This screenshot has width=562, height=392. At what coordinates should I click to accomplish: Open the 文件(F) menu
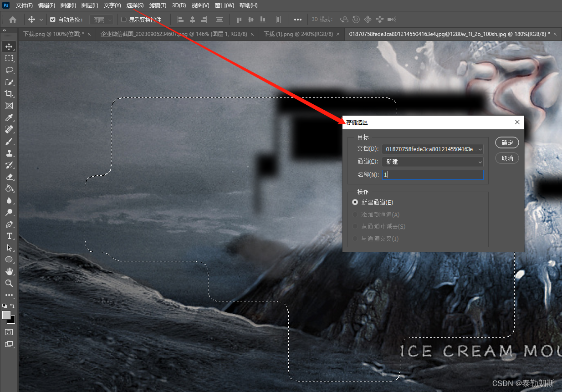(x=24, y=5)
